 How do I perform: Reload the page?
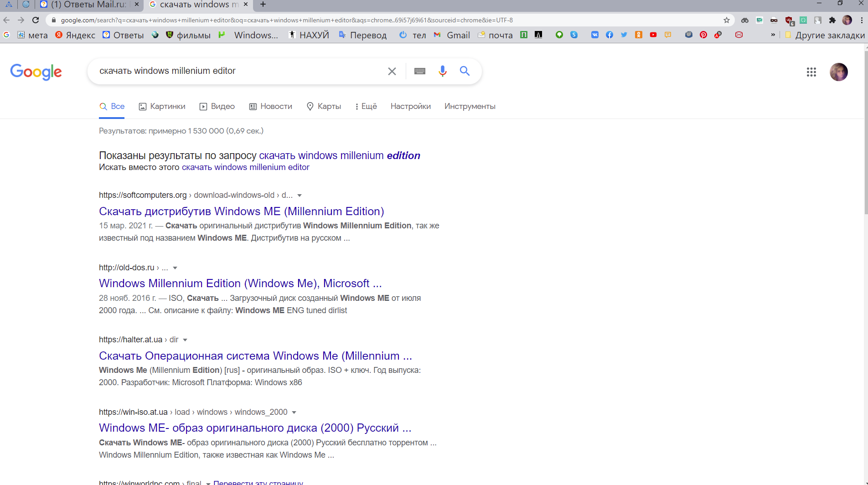(x=36, y=20)
